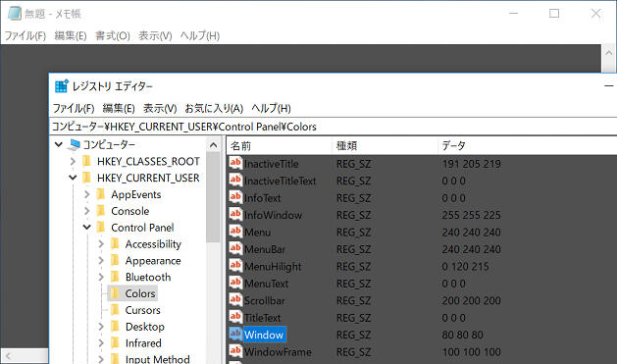This screenshot has height=364, width=617.
Task: Click the Notepad app icon in title bar
Action: click(x=15, y=13)
